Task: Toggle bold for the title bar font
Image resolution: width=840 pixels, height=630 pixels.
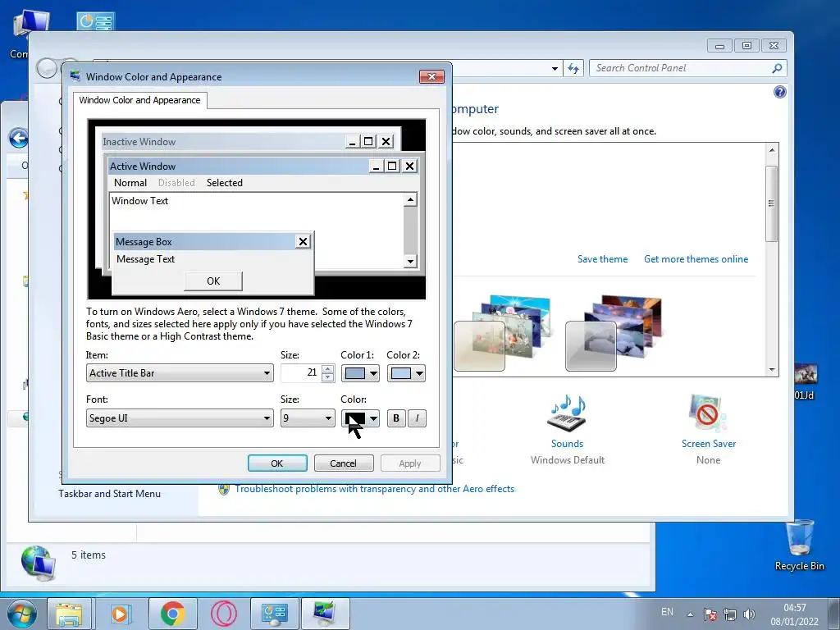Action: pos(396,418)
